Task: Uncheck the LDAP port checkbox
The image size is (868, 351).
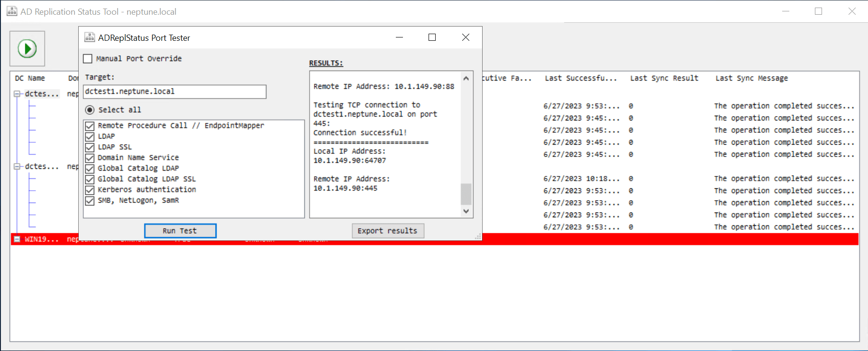Action: (x=90, y=137)
